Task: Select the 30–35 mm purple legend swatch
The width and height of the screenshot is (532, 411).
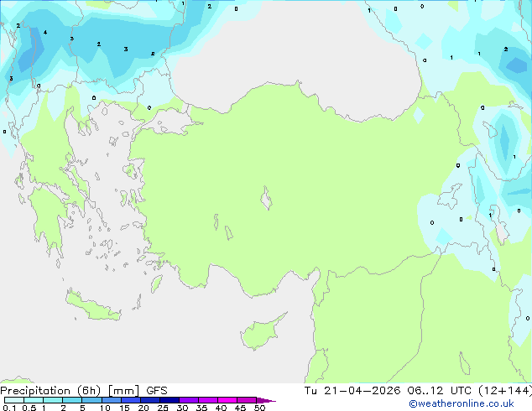Action: click(188, 400)
